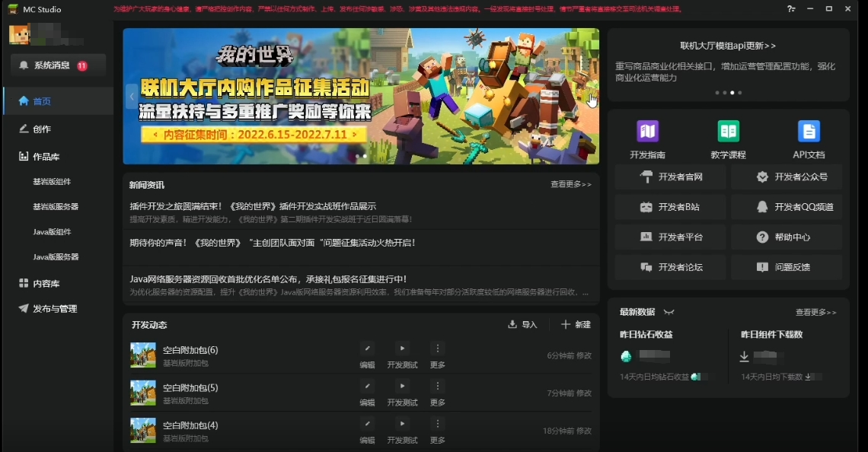Expand the 更多 menu for 空白附加包(4)

coord(437,423)
